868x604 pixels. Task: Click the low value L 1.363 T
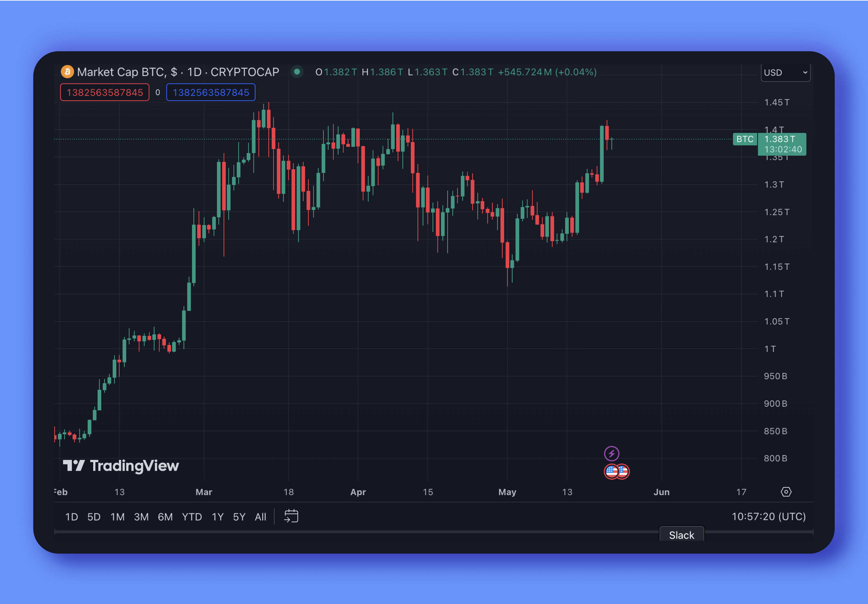point(427,72)
